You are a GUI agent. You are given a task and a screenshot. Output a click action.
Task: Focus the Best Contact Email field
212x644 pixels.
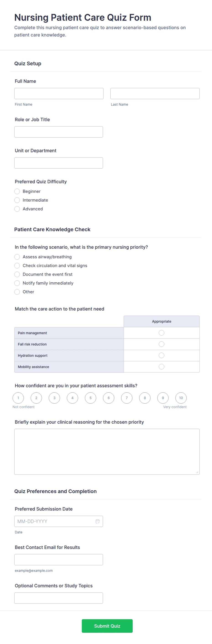(x=59, y=560)
